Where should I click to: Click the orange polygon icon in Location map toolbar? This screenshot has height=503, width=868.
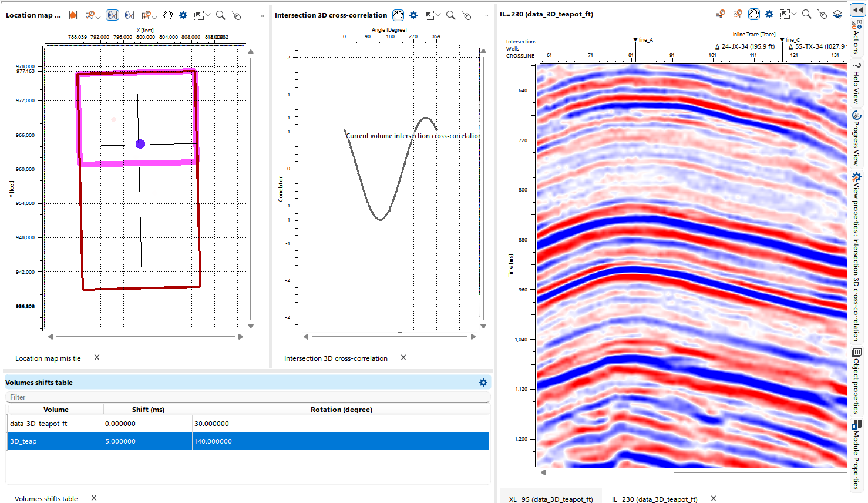coord(73,15)
